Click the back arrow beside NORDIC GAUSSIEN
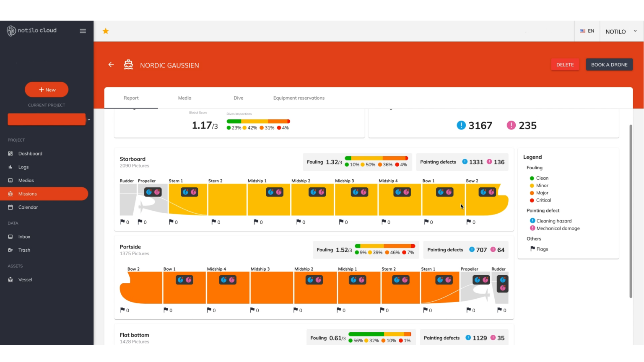This screenshot has width=644, height=362. click(x=111, y=65)
